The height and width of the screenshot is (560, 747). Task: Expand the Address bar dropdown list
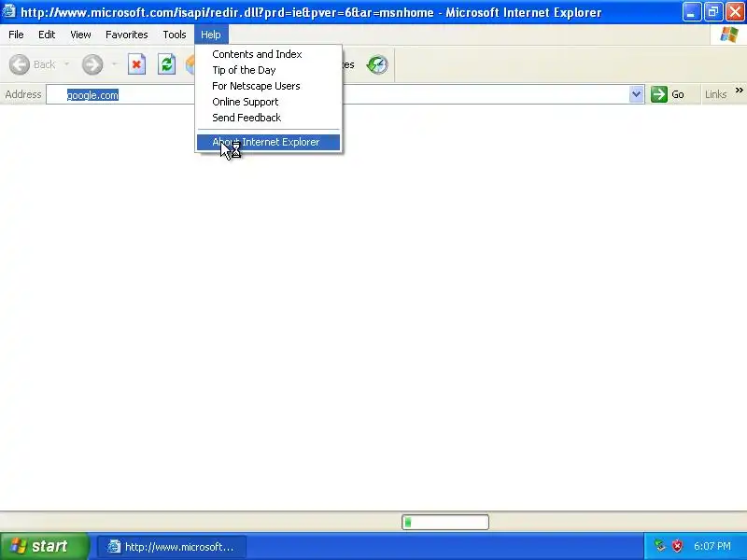coord(636,94)
